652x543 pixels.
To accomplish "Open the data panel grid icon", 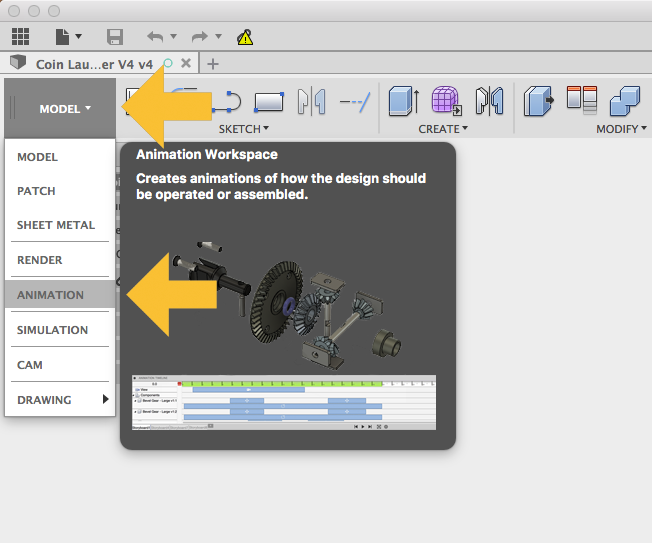I will [20, 37].
